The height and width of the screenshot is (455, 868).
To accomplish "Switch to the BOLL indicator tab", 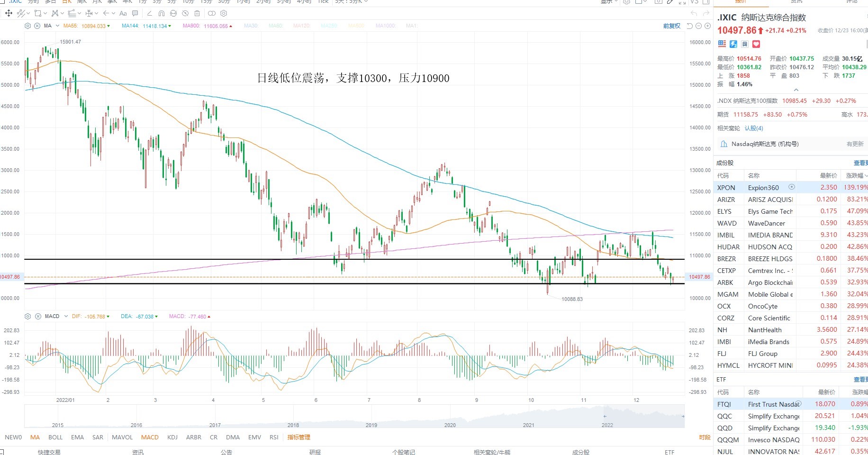I will [x=55, y=437].
